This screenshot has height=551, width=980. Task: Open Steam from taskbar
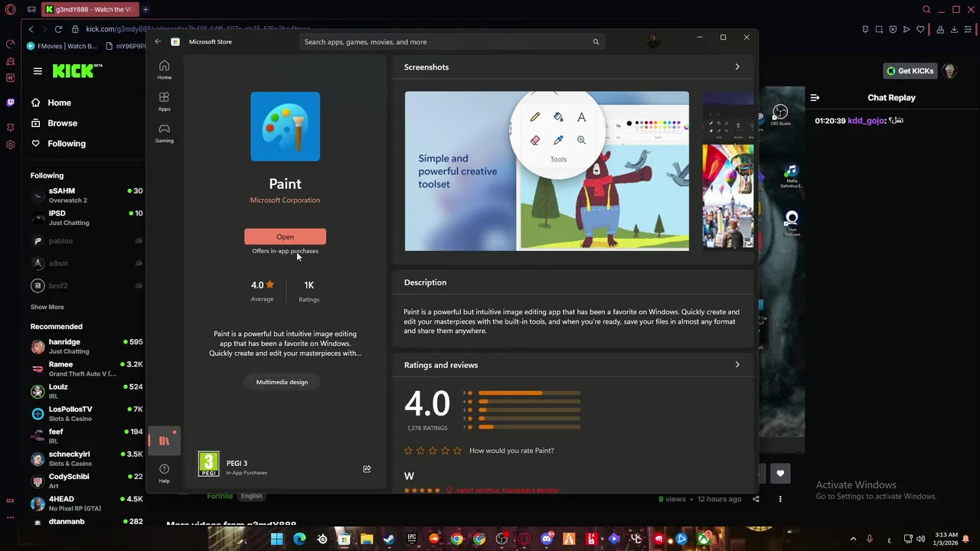click(x=389, y=539)
